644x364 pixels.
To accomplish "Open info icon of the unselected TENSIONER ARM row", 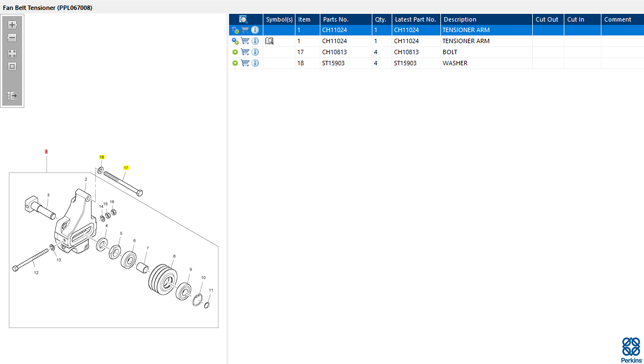I will point(255,41).
